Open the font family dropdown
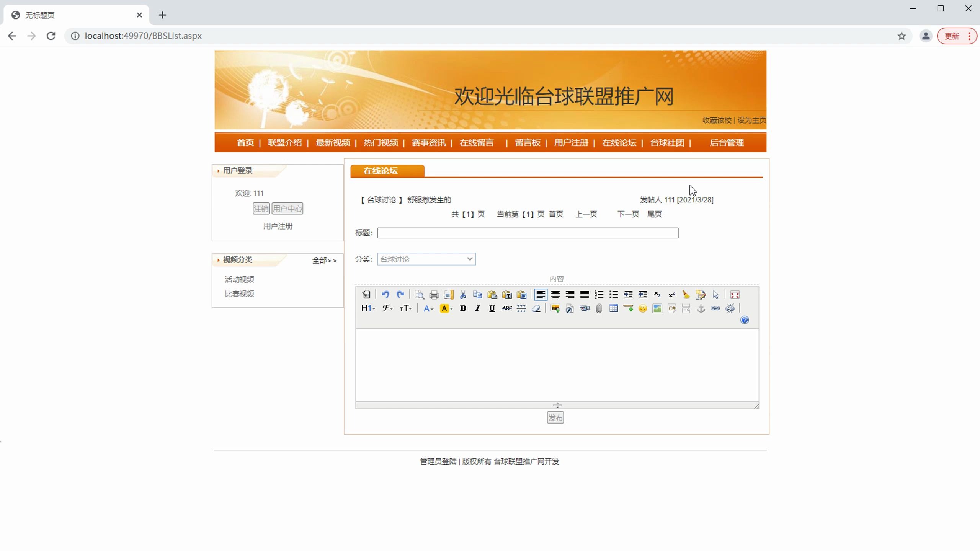The image size is (980, 551). (x=387, y=308)
